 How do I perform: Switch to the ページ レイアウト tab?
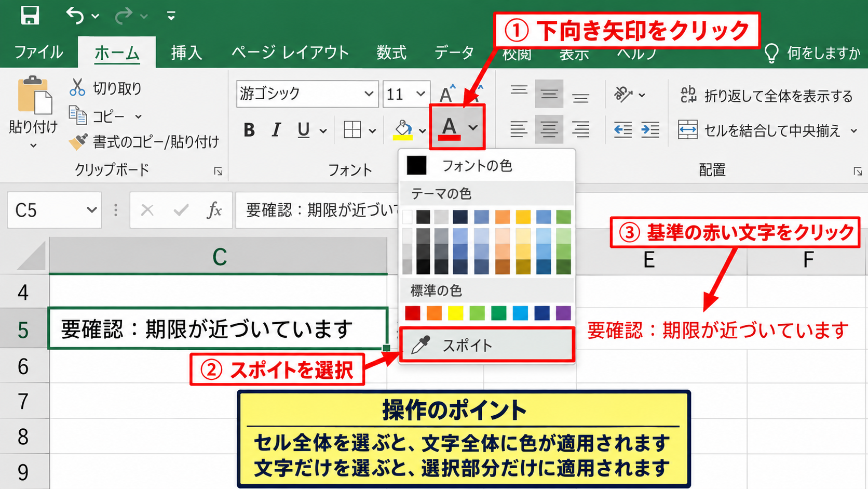pos(290,52)
